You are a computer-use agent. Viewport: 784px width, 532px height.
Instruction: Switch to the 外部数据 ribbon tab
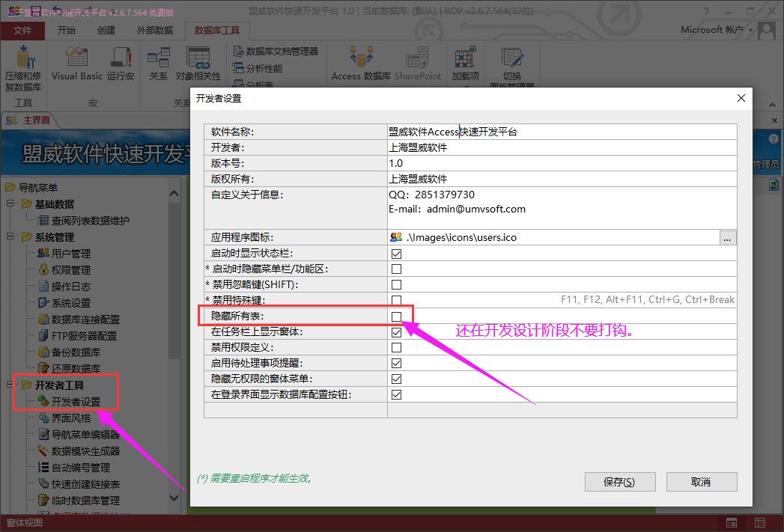(155, 31)
